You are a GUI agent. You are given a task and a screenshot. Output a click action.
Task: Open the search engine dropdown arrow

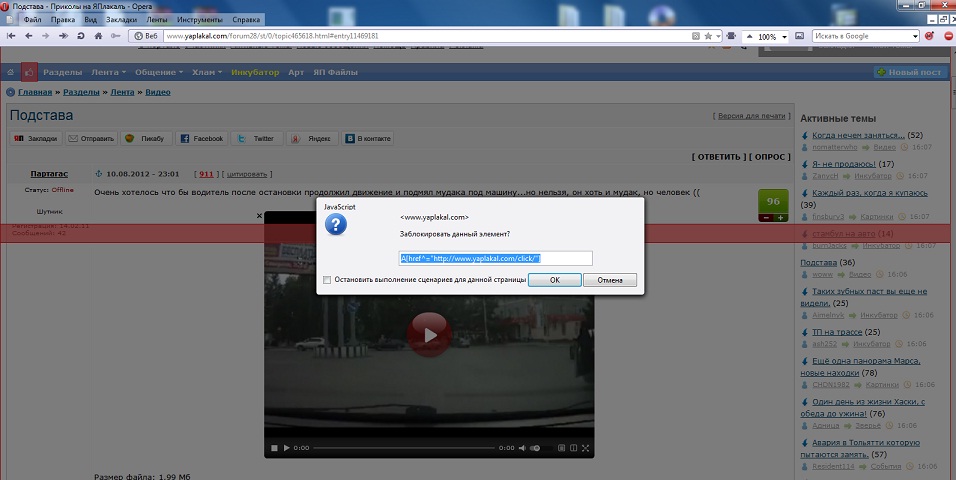pos(915,37)
